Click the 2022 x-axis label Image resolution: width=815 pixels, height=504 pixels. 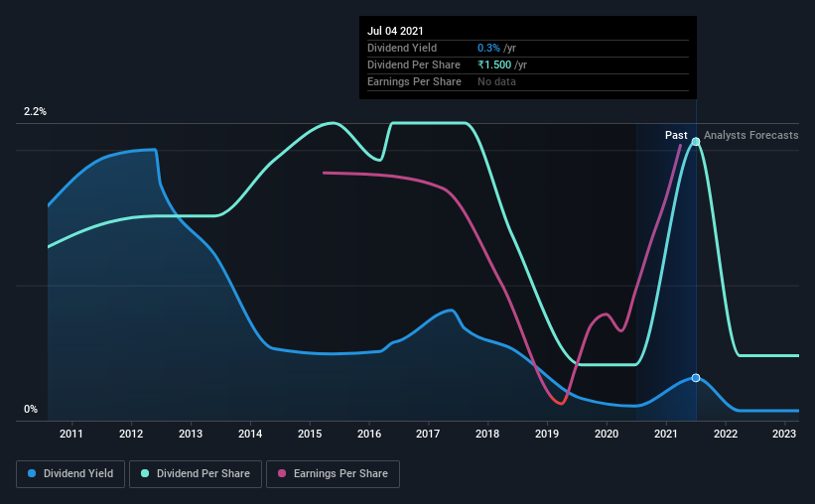click(726, 434)
